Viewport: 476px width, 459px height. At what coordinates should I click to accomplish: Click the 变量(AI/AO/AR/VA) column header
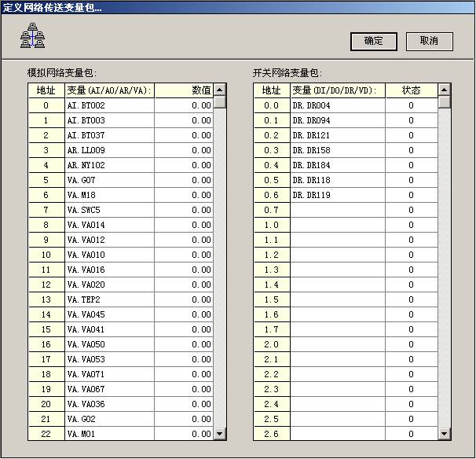(x=109, y=90)
